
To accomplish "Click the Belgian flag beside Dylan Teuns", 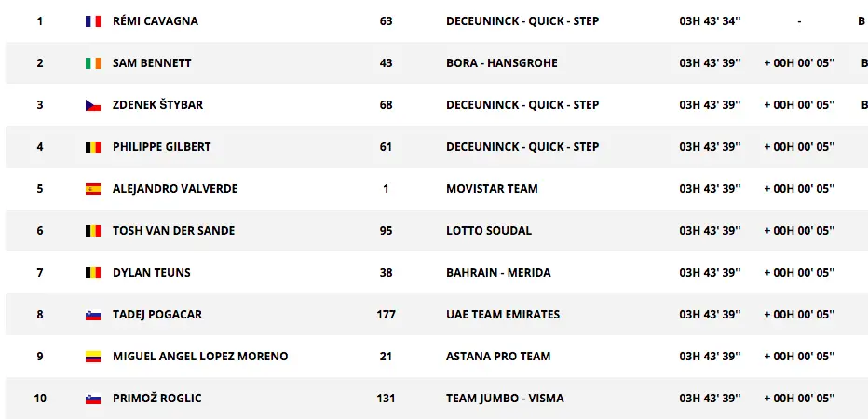I will coord(92,273).
